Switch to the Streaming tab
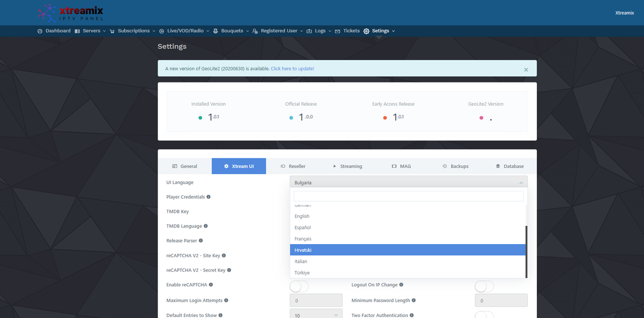The image size is (644, 318). [x=347, y=166]
